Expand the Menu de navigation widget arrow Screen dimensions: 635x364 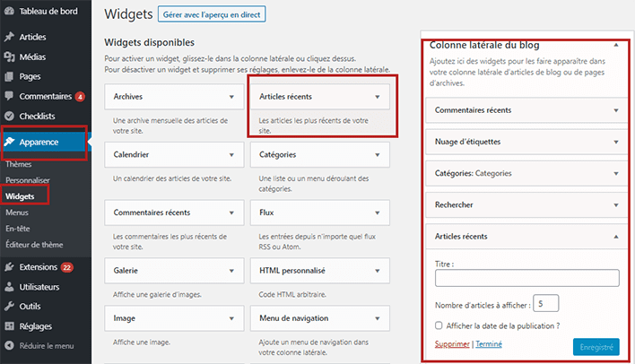point(377,318)
